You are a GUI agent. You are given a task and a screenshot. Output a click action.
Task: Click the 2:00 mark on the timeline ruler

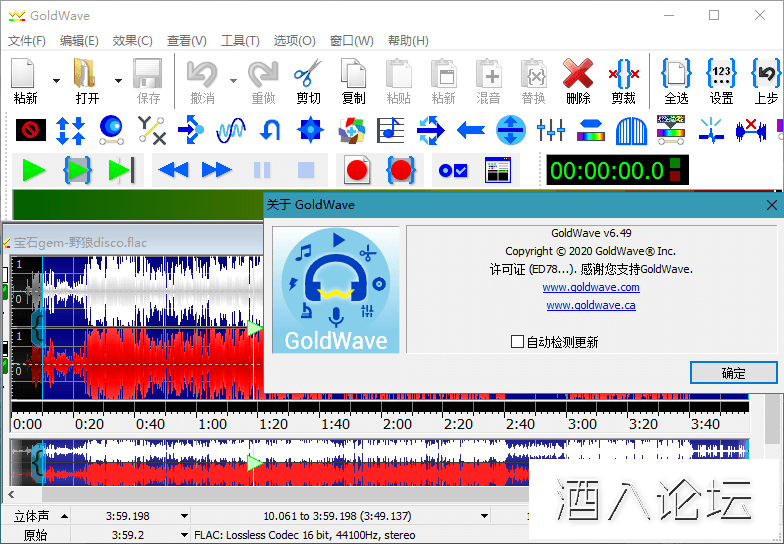point(397,424)
